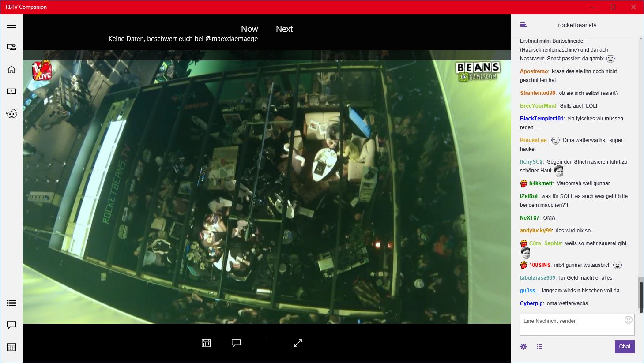Image resolution: width=644 pixels, height=363 pixels.
Task: Open the Reddit section from sidebar
Action: click(x=11, y=113)
